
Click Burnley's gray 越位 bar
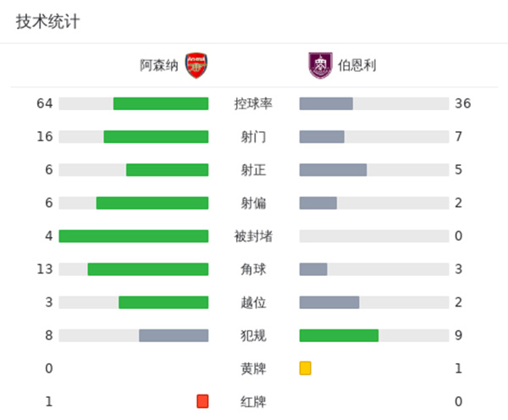[329, 302]
